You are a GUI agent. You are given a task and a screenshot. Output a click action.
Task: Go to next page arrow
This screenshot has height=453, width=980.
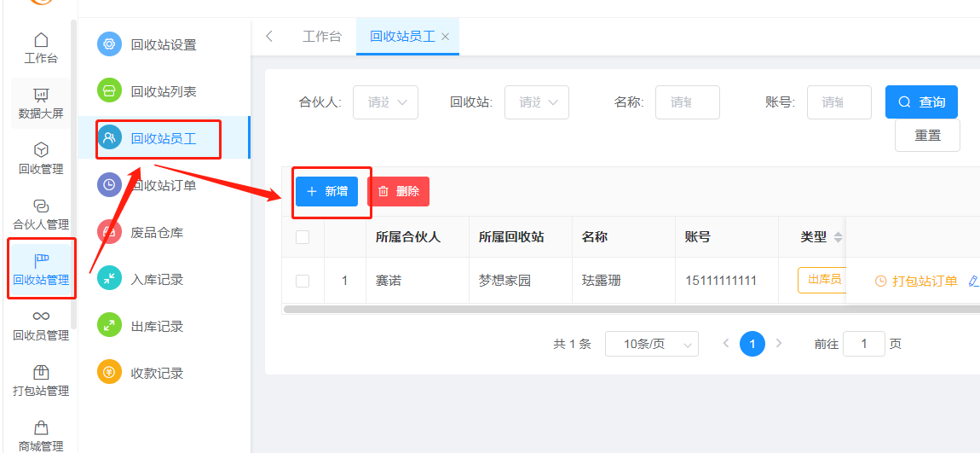click(x=779, y=343)
